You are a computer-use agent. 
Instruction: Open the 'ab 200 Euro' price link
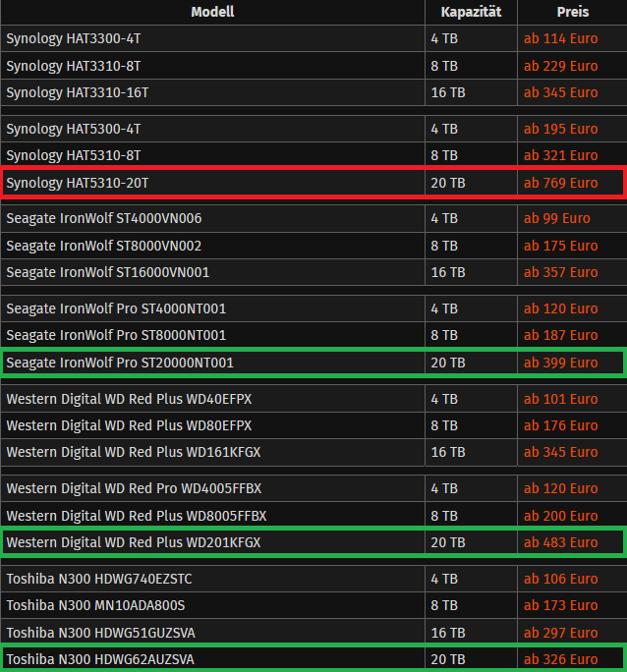[560, 516]
